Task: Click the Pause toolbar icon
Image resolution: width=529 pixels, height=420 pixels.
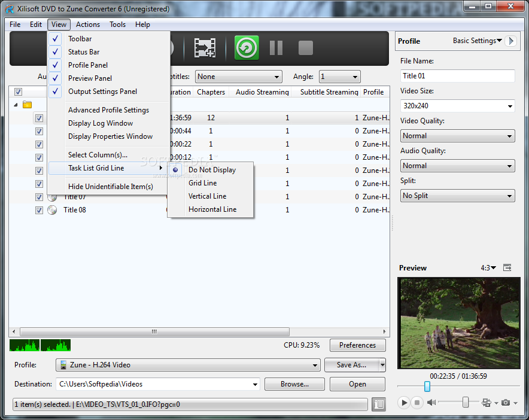Action: (x=276, y=48)
